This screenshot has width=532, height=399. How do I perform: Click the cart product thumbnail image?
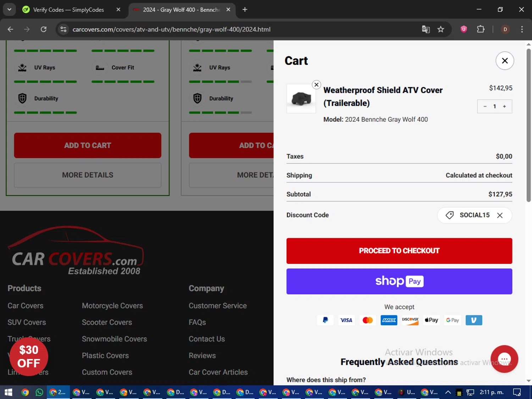tap(301, 99)
